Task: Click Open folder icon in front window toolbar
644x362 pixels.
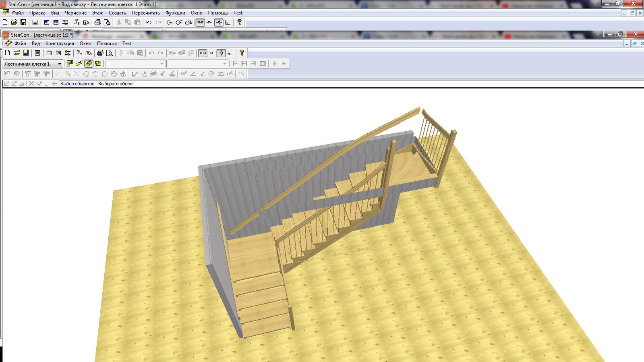Action: pos(17,53)
